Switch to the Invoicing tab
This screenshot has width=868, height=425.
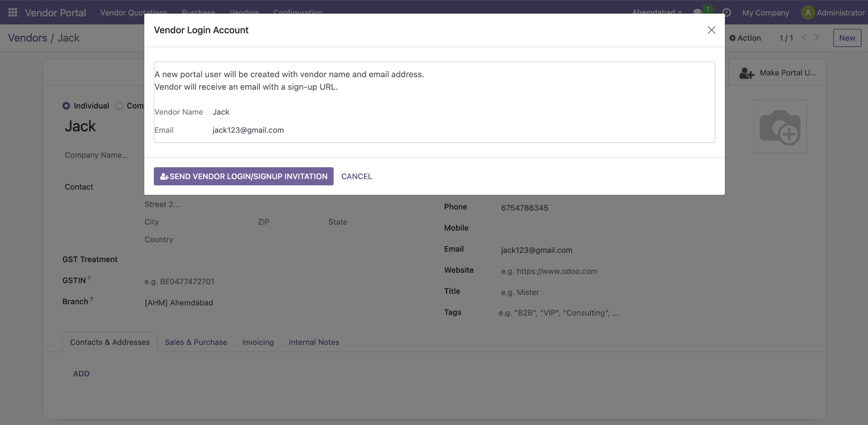(258, 342)
